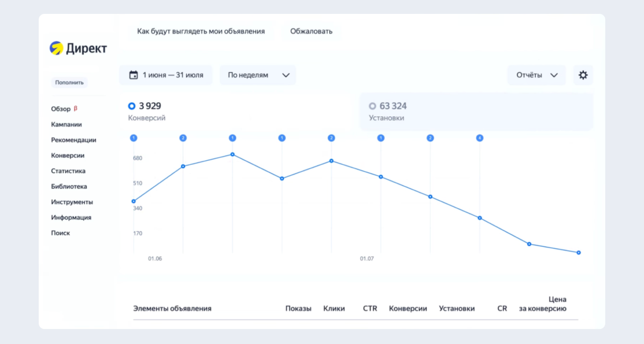Click the calendar icon in date range

(x=134, y=75)
